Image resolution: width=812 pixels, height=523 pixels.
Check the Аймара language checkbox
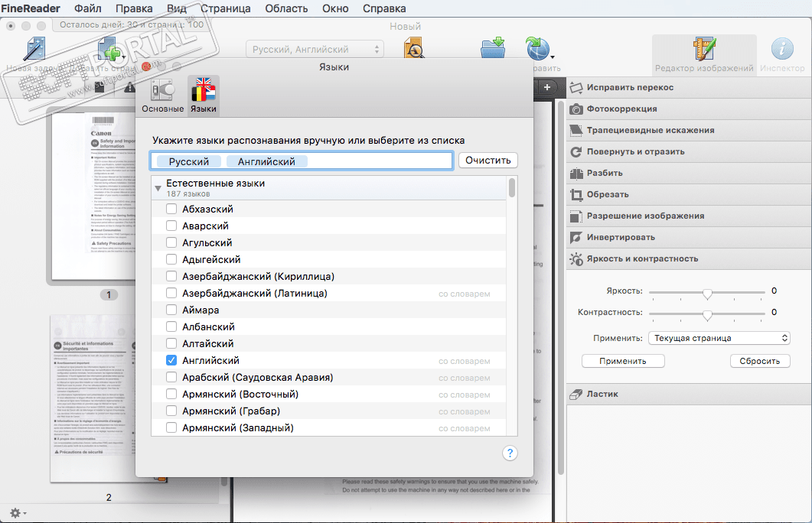pos(171,310)
